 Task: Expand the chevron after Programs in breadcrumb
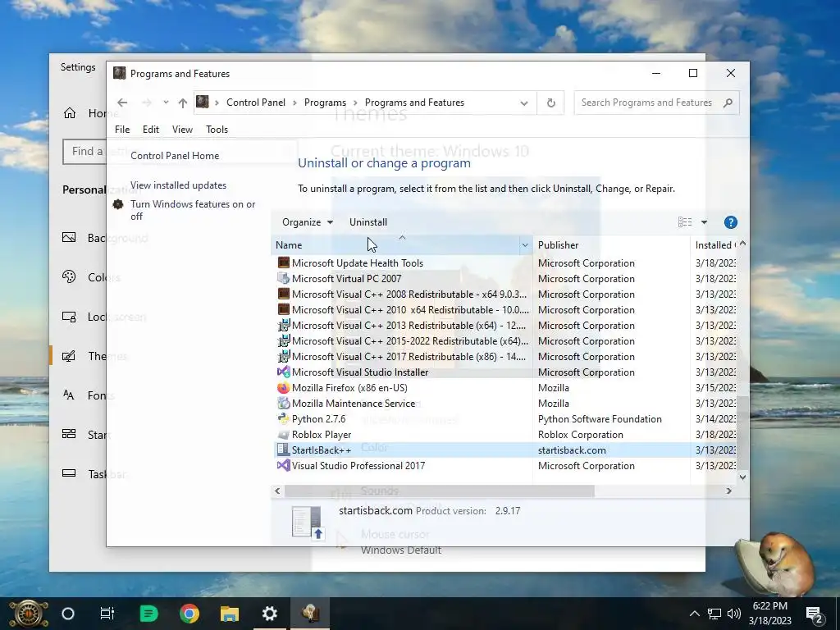(x=356, y=103)
